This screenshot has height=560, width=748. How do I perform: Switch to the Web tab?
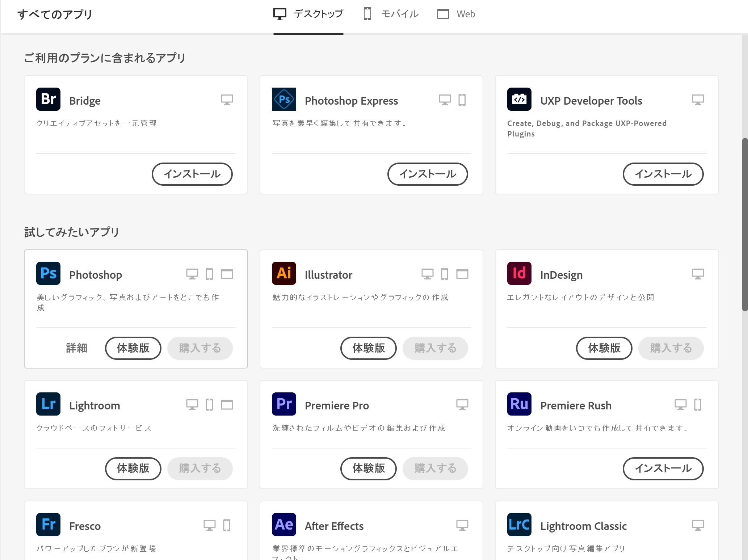(456, 14)
